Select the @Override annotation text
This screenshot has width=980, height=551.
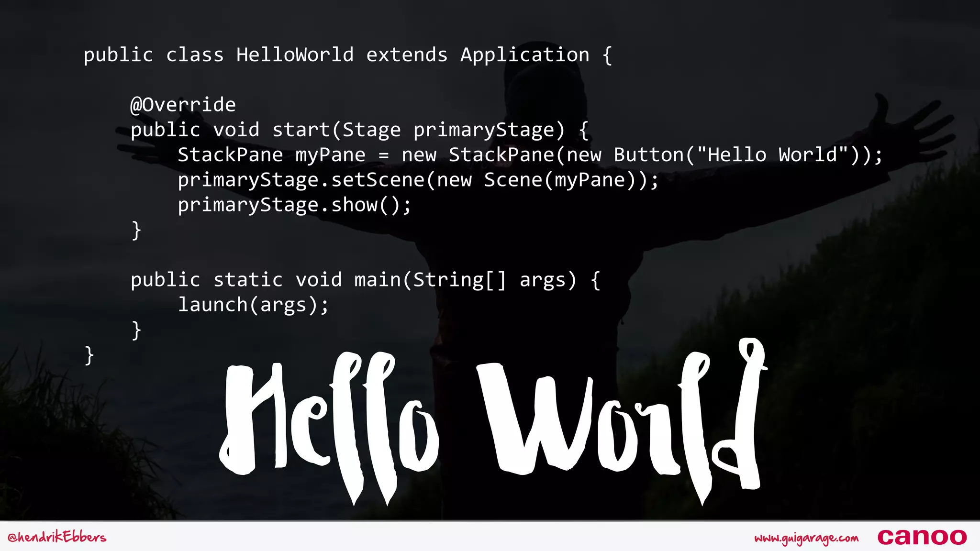[183, 105]
